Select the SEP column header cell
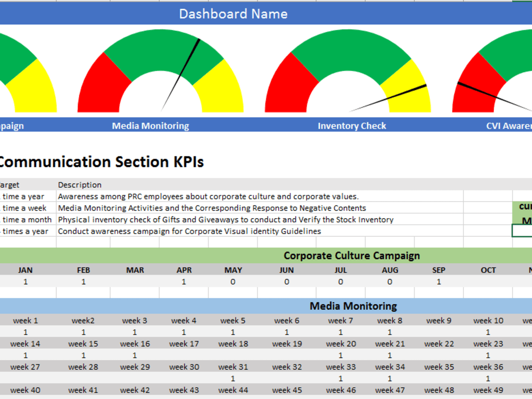 click(438, 270)
